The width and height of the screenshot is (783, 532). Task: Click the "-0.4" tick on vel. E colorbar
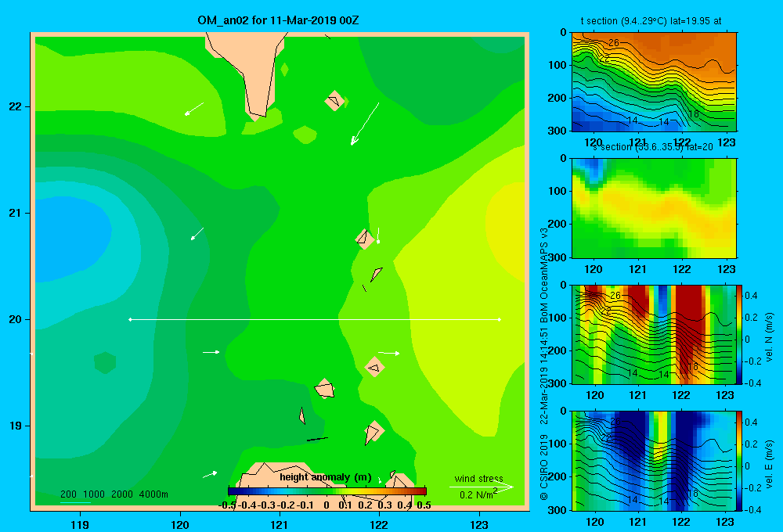pos(752,509)
